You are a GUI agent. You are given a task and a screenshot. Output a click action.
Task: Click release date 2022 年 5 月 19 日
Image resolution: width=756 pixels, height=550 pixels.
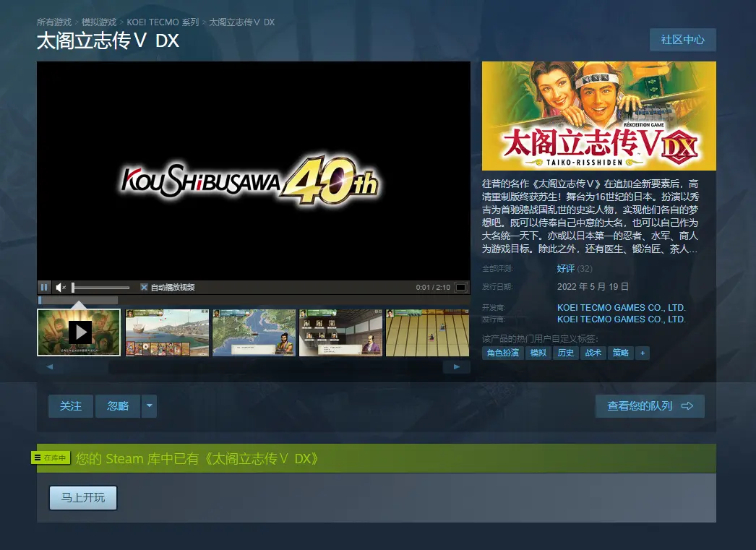click(x=593, y=287)
